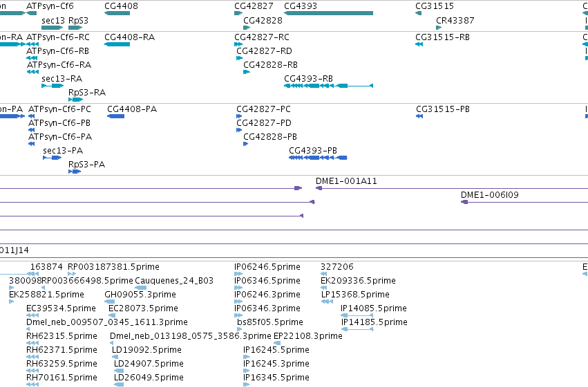Select the CG31515 gene label
This screenshot has height=388, width=588.
click(x=435, y=6)
